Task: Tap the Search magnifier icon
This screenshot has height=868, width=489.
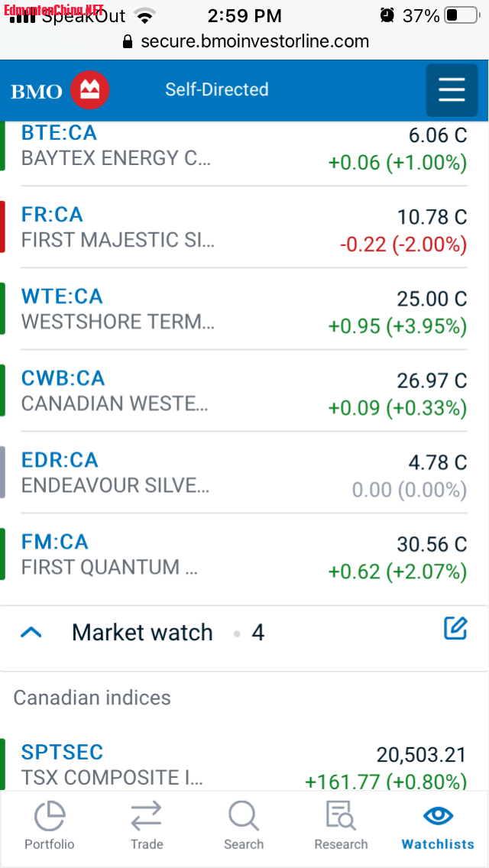Action: pos(244,816)
